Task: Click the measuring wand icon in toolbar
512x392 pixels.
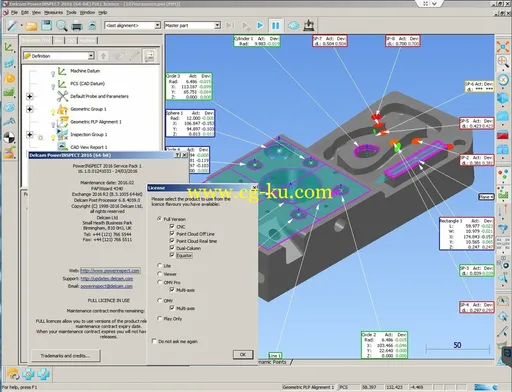Action: click(12, 25)
